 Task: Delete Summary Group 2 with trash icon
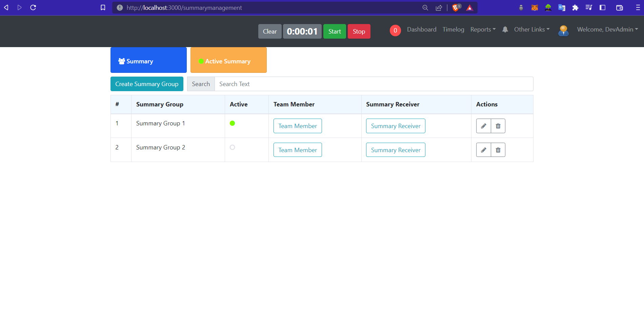(498, 150)
